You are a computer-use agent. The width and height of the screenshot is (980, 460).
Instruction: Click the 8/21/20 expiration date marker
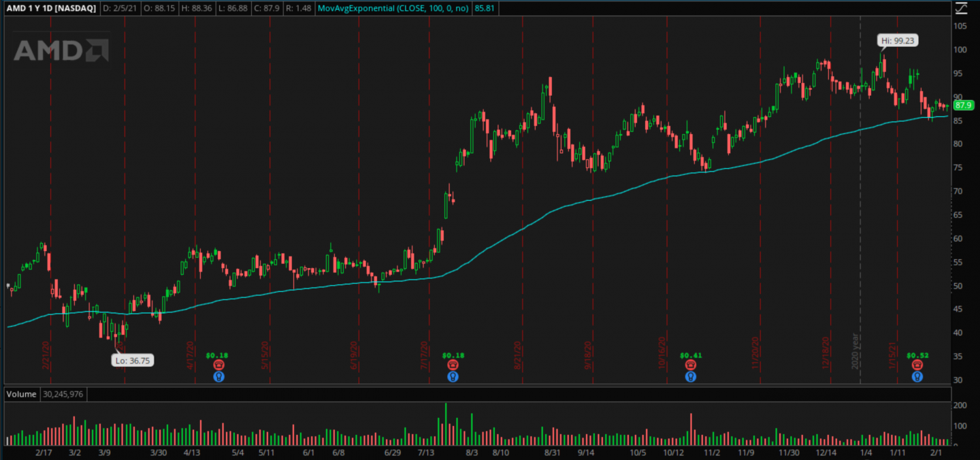519,354
